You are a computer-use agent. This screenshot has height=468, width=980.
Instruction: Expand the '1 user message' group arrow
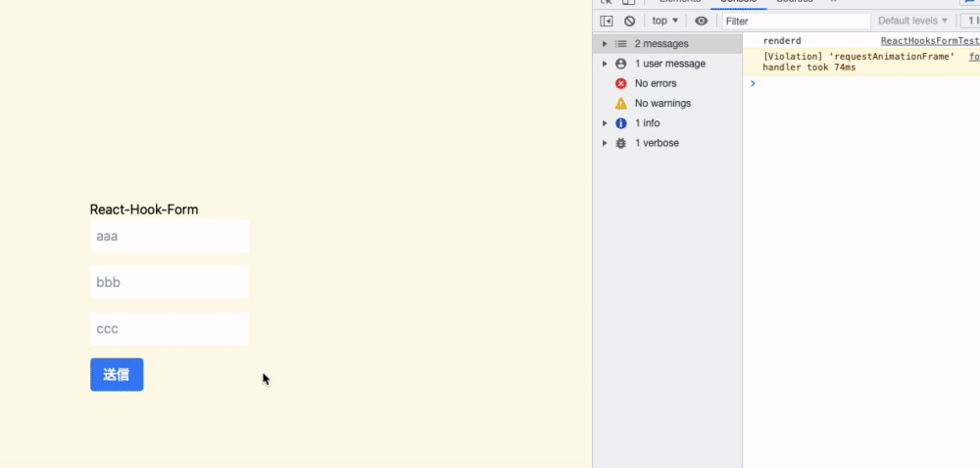605,64
